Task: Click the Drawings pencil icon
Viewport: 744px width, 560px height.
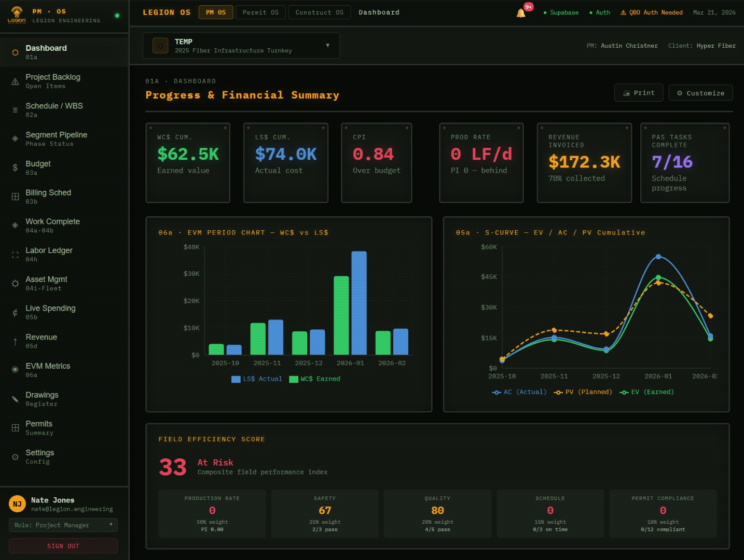Action: 15,399
